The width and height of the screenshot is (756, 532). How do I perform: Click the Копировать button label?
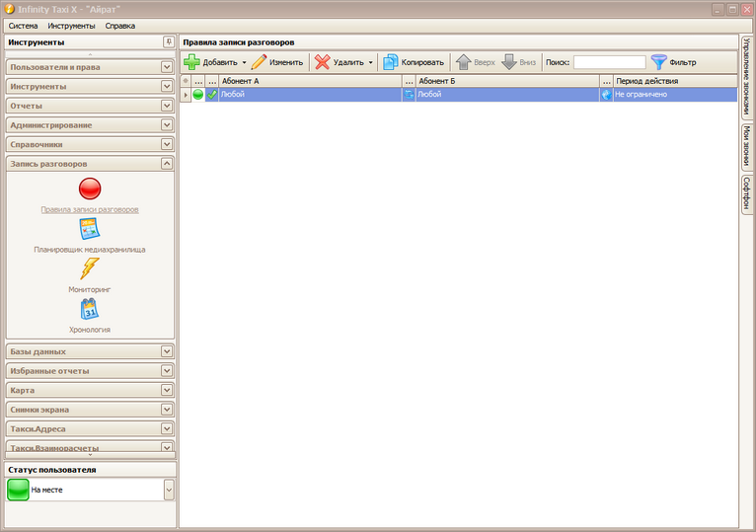(x=422, y=63)
